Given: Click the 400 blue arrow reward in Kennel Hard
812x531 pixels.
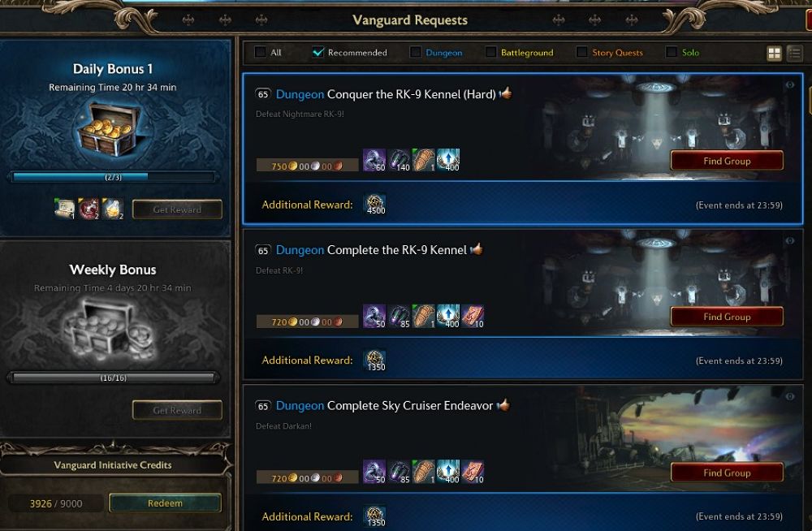Looking at the screenshot, I should click(x=448, y=160).
